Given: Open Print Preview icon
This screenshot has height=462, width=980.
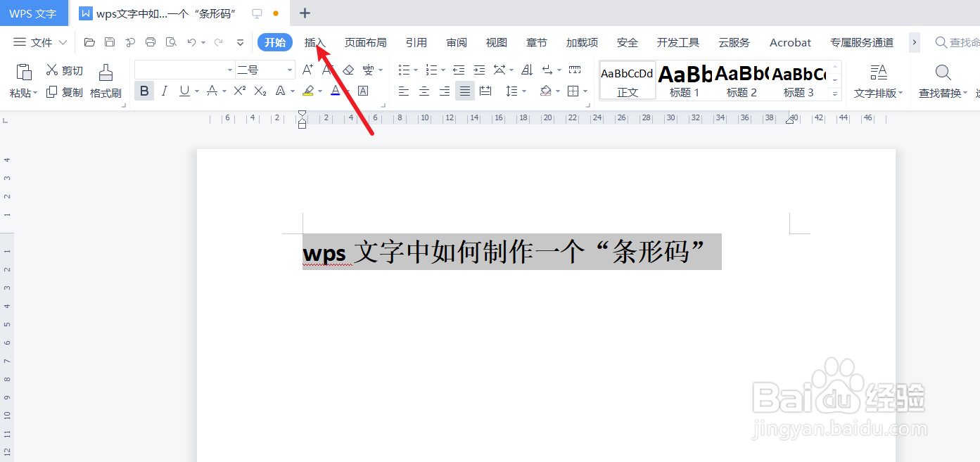Looking at the screenshot, I should coord(171,42).
